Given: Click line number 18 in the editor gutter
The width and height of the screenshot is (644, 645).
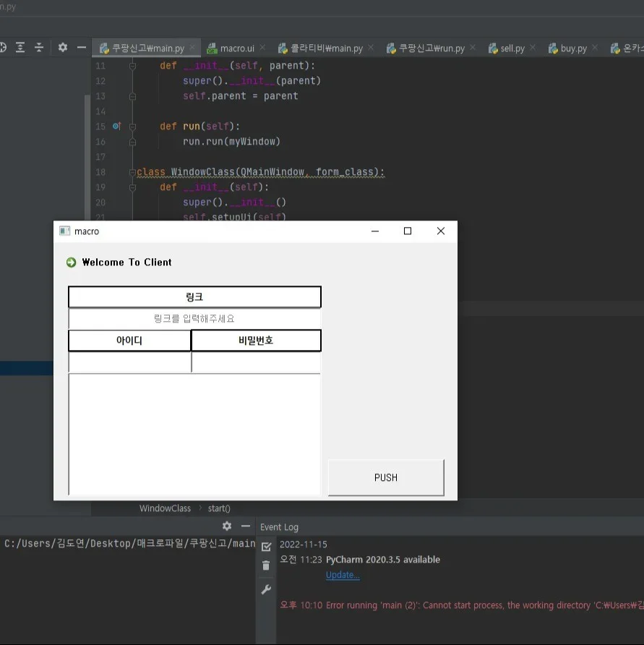Looking at the screenshot, I should pos(100,172).
